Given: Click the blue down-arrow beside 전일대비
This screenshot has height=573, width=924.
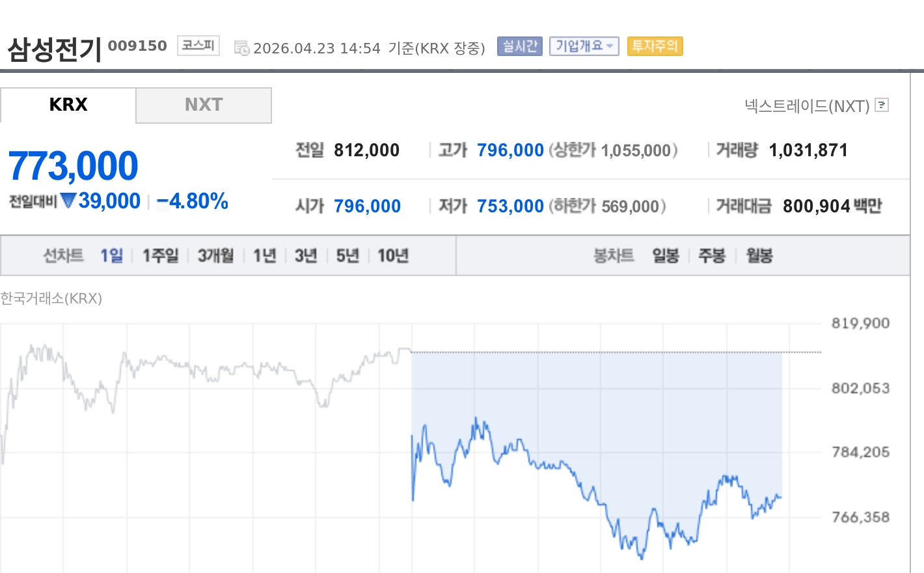Looking at the screenshot, I should tap(69, 201).
